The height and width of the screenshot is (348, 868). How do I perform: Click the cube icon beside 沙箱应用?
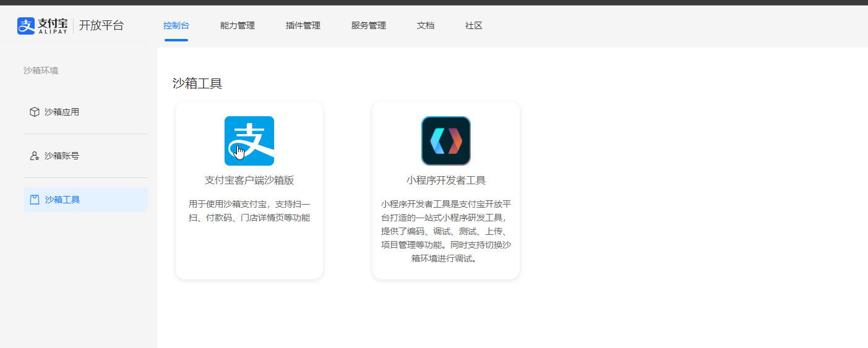(x=35, y=112)
